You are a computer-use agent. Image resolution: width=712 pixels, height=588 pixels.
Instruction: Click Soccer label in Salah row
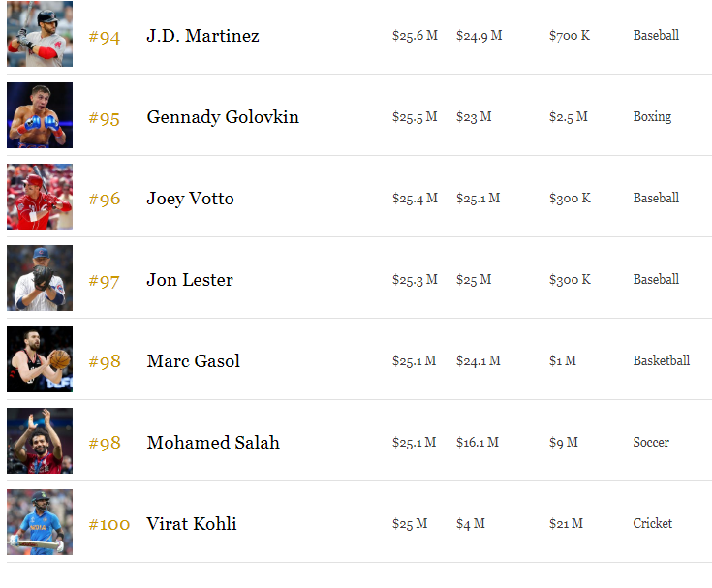point(651,442)
